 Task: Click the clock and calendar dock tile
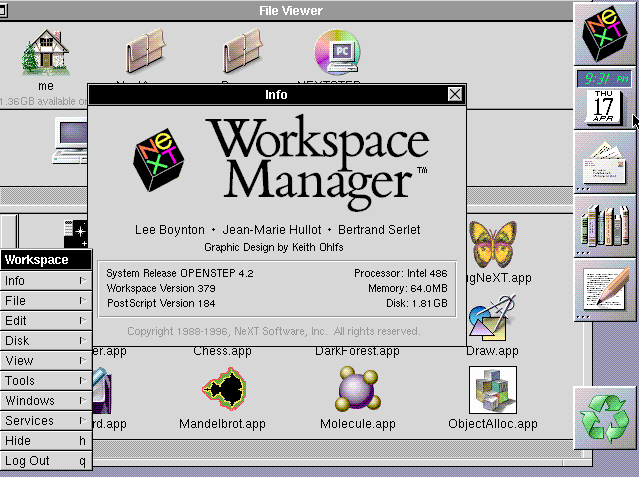coord(605,98)
